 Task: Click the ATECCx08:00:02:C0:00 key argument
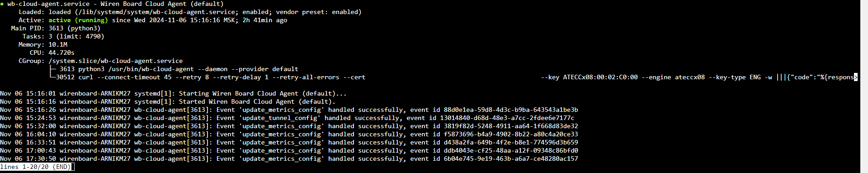coord(600,77)
